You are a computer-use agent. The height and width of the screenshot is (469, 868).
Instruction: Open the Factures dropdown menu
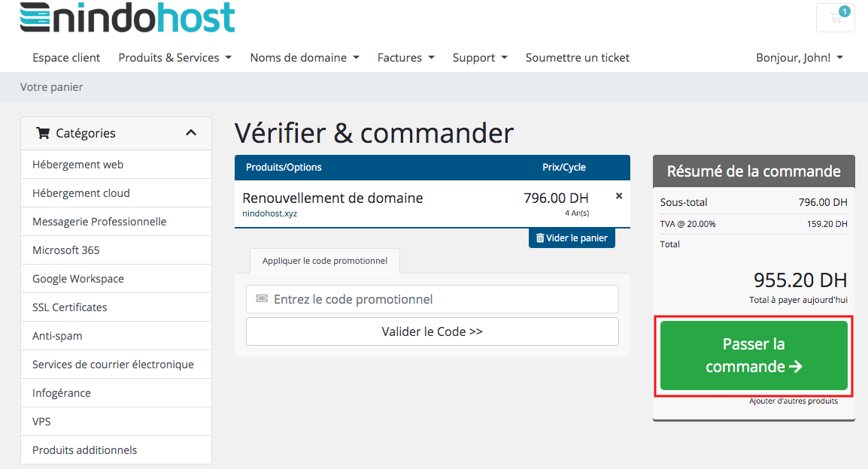(x=405, y=58)
